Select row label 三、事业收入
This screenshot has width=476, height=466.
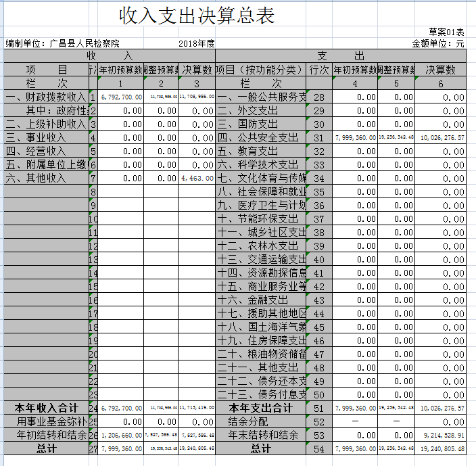coord(47,137)
